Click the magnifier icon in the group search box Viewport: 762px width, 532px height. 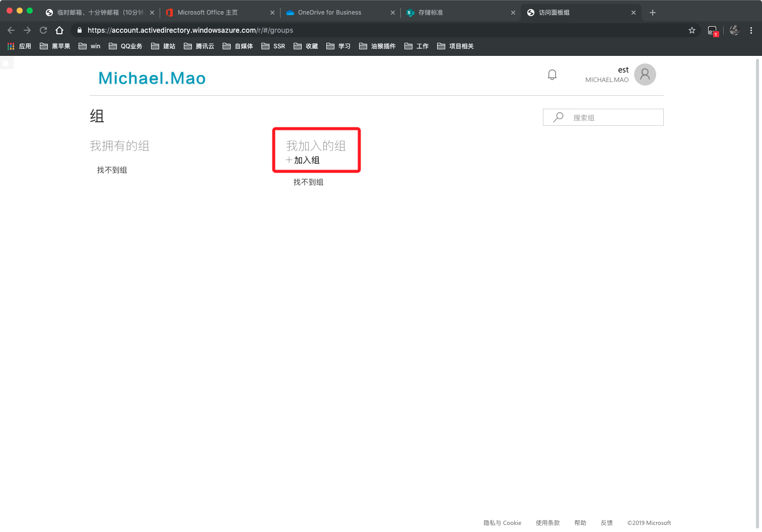point(558,117)
